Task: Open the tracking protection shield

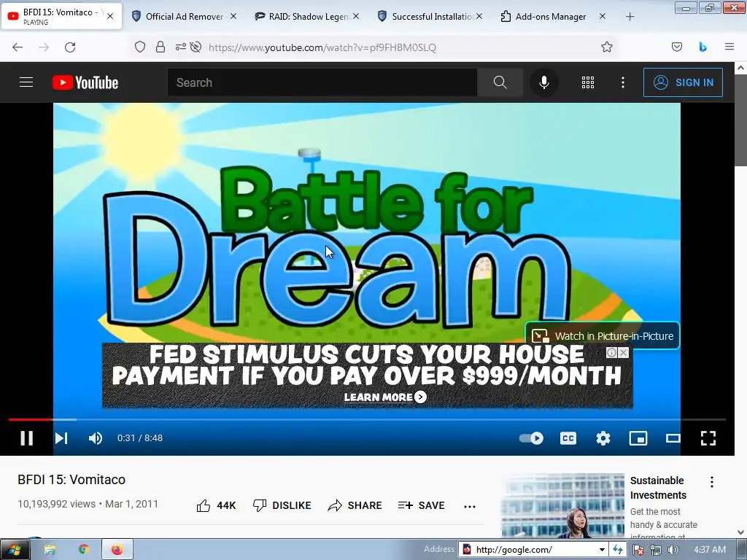Action: [x=140, y=47]
